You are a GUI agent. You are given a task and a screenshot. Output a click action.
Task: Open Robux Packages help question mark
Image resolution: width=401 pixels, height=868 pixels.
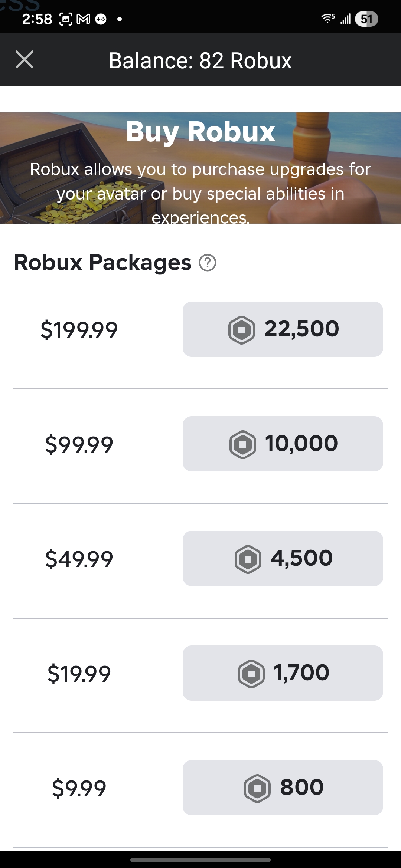coord(208,263)
